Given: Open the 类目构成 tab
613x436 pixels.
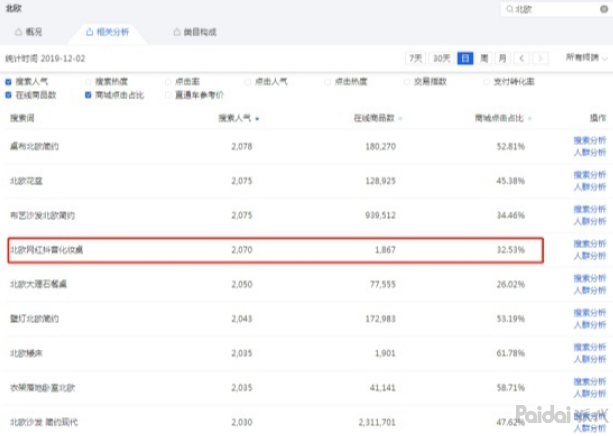Looking at the screenshot, I should 195,32.
